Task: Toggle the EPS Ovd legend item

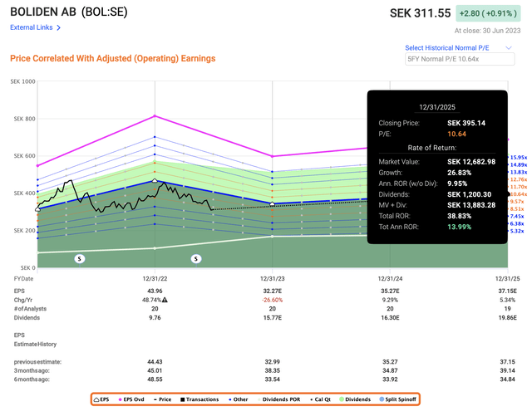Action: click(x=131, y=399)
